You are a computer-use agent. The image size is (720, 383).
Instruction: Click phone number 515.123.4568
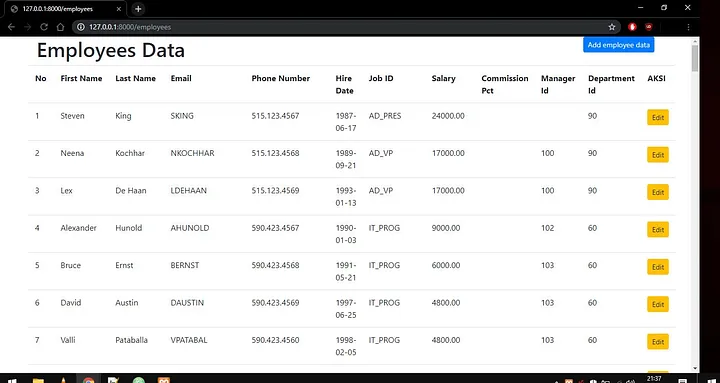(x=275, y=153)
